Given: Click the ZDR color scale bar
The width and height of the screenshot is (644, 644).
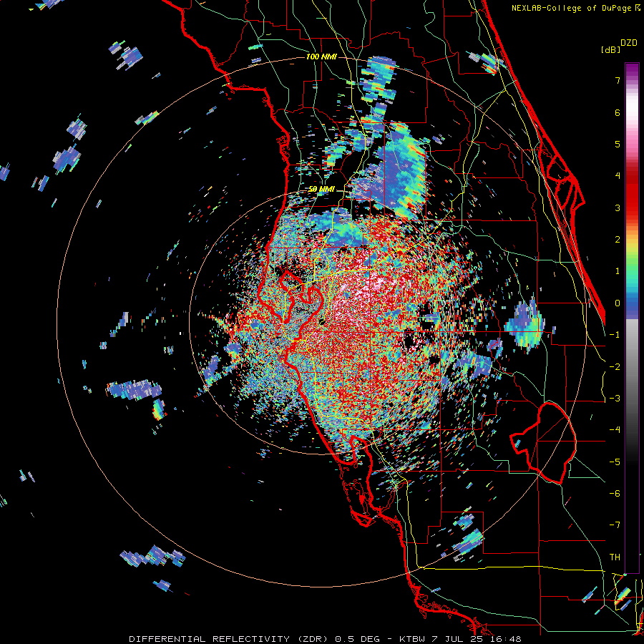Looking at the screenshot, I should click(632, 318).
